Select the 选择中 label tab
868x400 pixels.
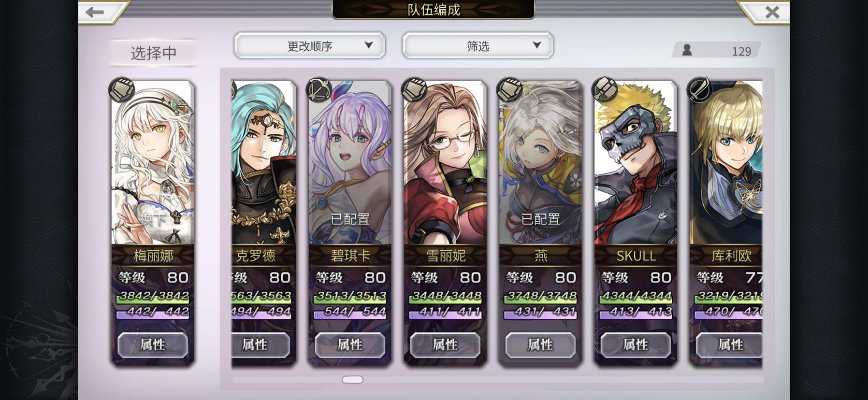[x=154, y=53]
